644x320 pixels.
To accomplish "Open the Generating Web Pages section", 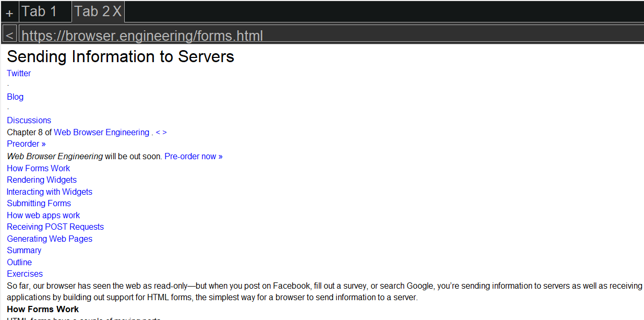I will coord(49,239).
